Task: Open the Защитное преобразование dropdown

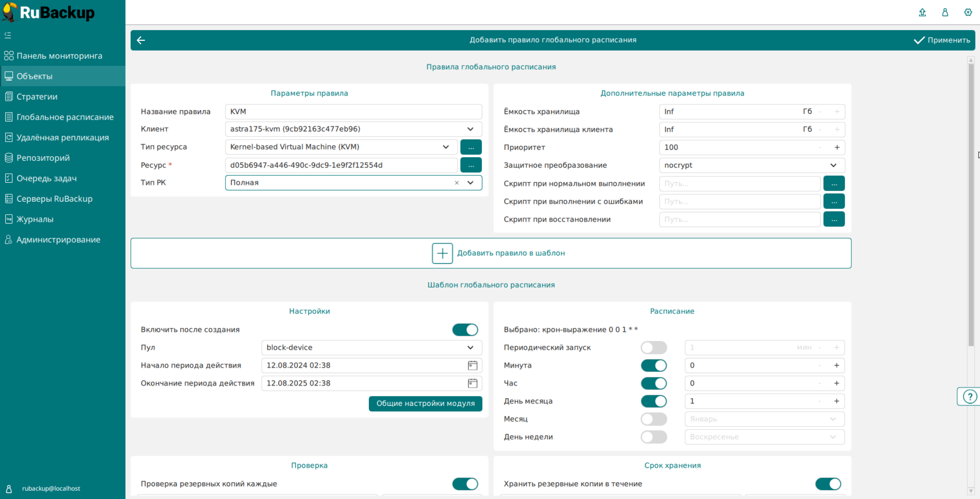Action: tap(833, 165)
